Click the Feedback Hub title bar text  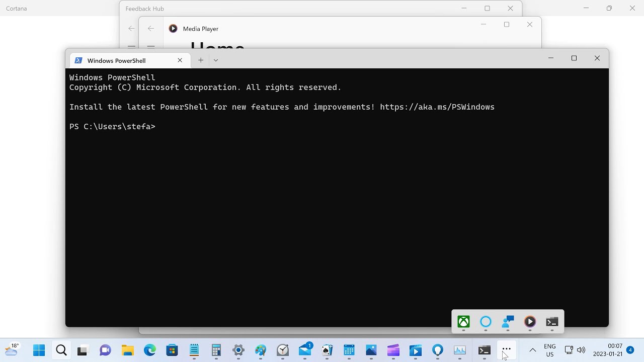pos(145,9)
